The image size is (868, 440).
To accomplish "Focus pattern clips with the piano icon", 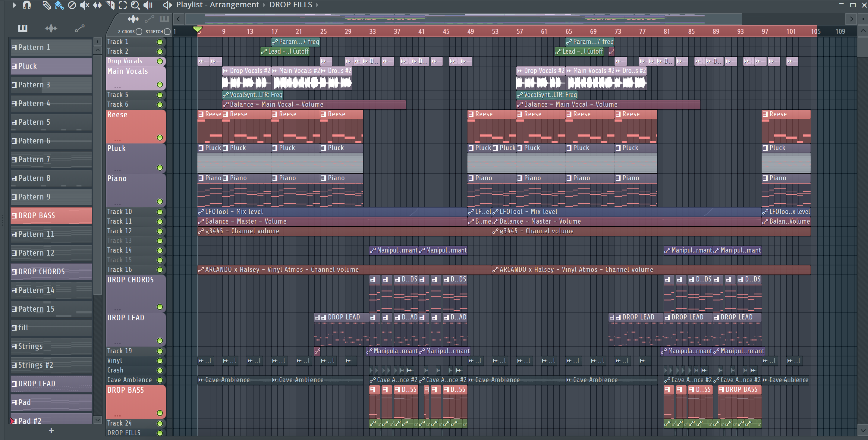I will (x=164, y=19).
